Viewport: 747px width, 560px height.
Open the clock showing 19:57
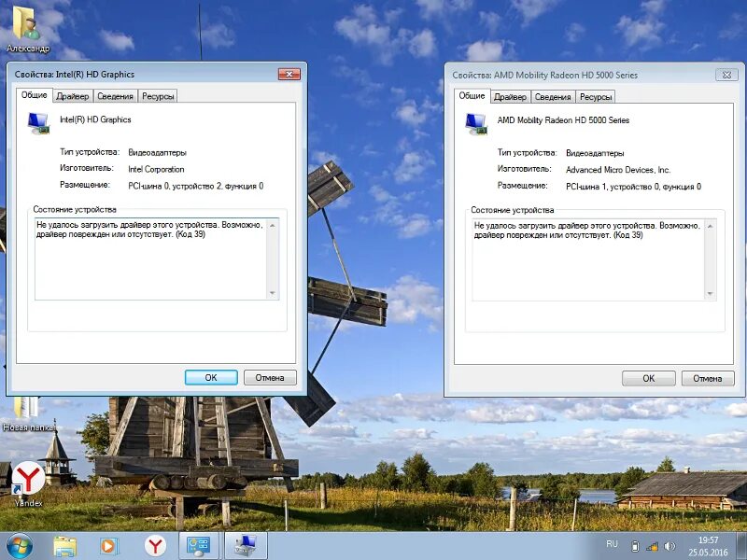pyautogui.click(x=708, y=546)
